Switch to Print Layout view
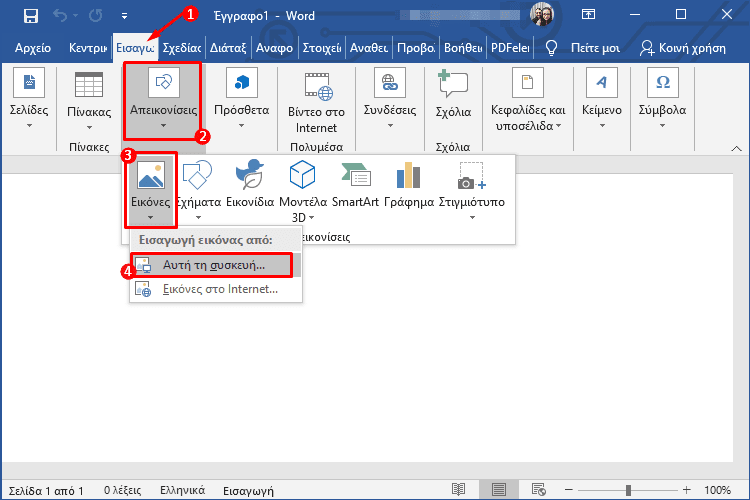The height and width of the screenshot is (500, 750). tap(498, 489)
